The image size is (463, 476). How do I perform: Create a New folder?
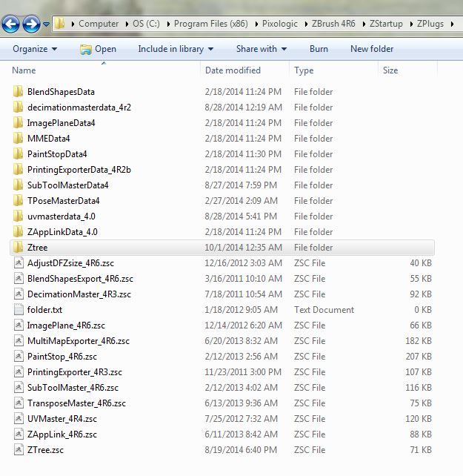tap(372, 49)
